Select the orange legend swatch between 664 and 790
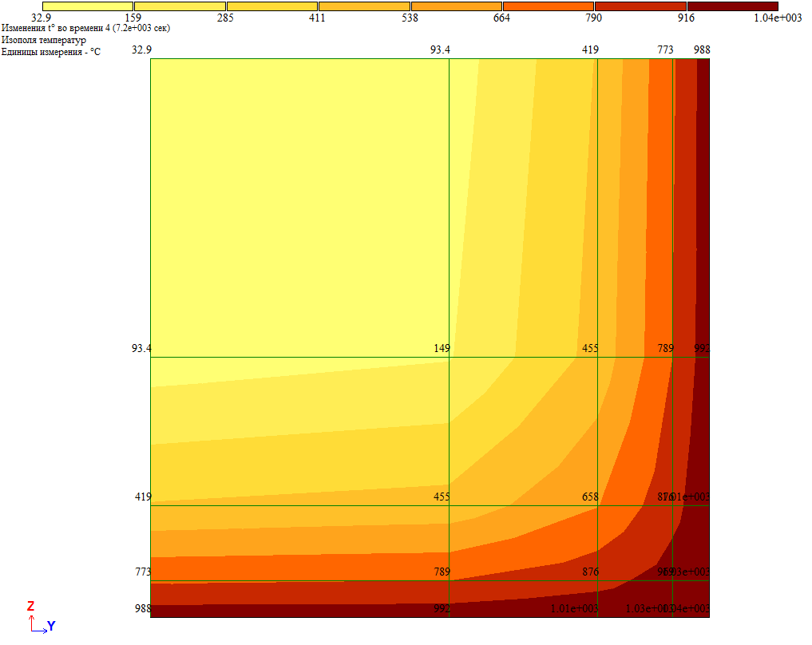 (549, 6)
